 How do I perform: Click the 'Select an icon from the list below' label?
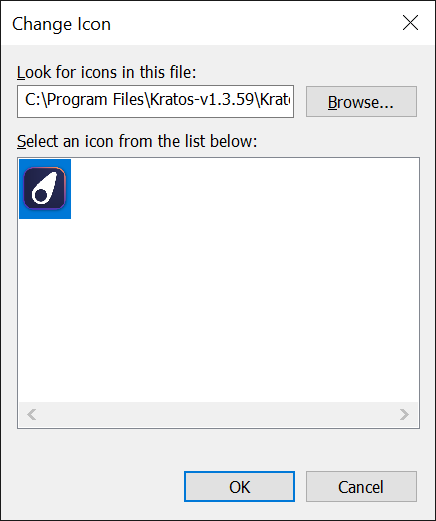tap(137, 141)
